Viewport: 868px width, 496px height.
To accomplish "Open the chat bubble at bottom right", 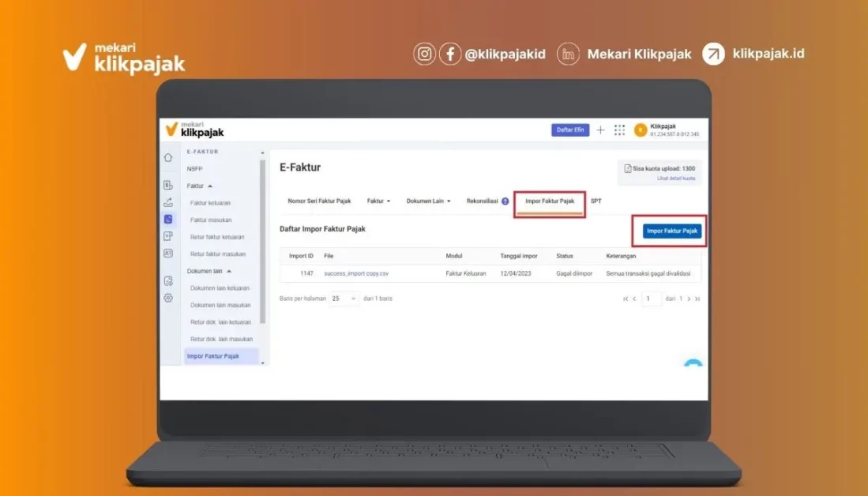I will coord(693,363).
